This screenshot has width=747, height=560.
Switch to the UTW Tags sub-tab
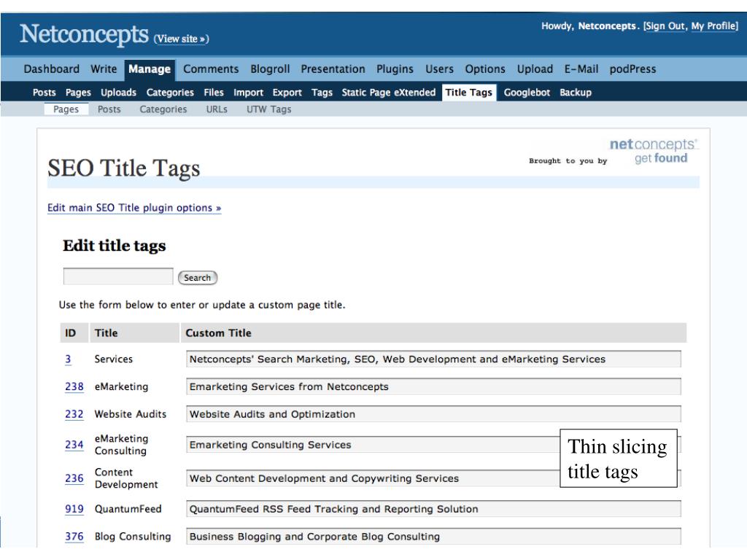click(x=268, y=109)
